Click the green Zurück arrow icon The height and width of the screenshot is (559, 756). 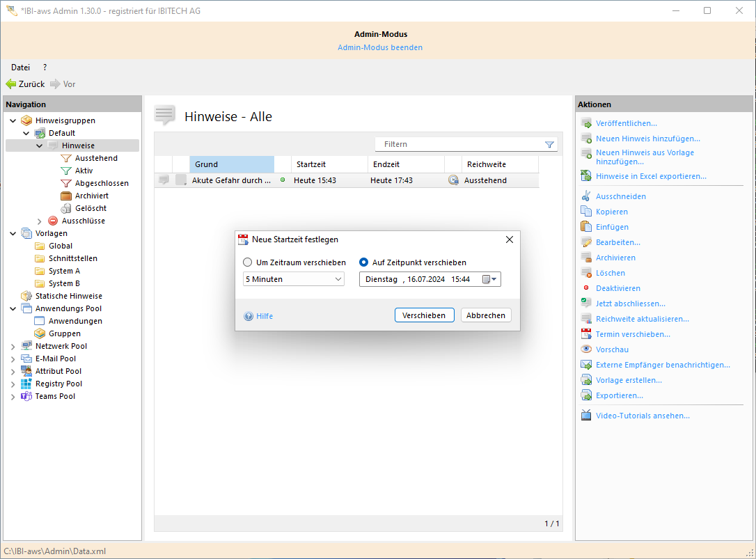[11, 84]
